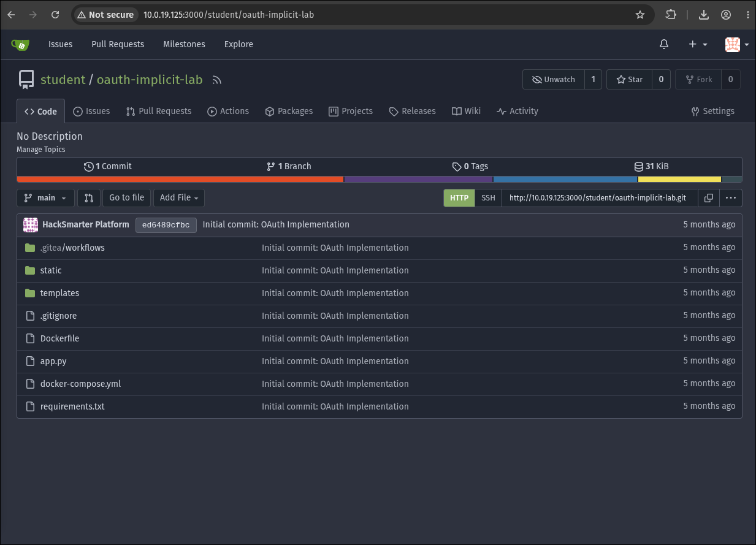The height and width of the screenshot is (545, 756).
Task: Toggle Unwatch on the repository
Action: point(554,80)
